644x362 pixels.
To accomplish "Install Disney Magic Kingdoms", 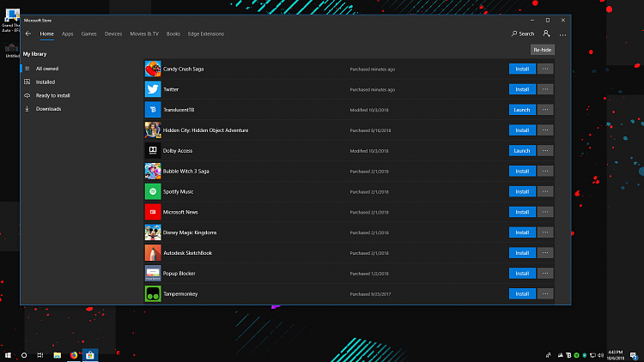I will [x=522, y=232].
